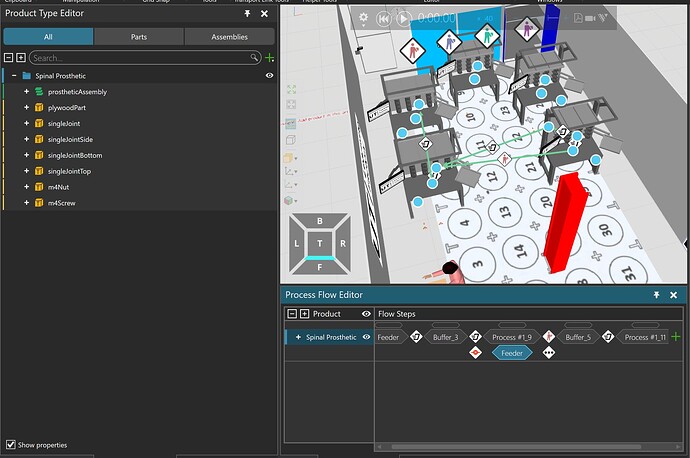Expand the plywoodPart node
This screenshot has height=458, width=690.
(x=26, y=107)
